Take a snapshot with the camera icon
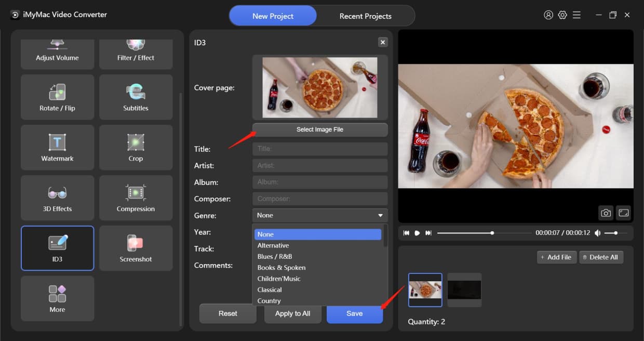 click(606, 213)
